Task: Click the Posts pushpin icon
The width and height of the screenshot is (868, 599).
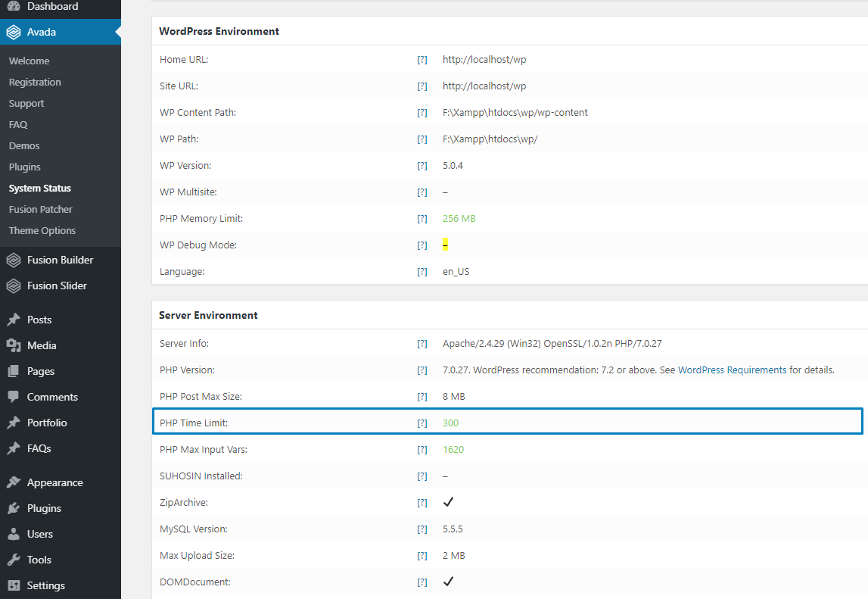Action: pyautogui.click(x=13, y=320)
